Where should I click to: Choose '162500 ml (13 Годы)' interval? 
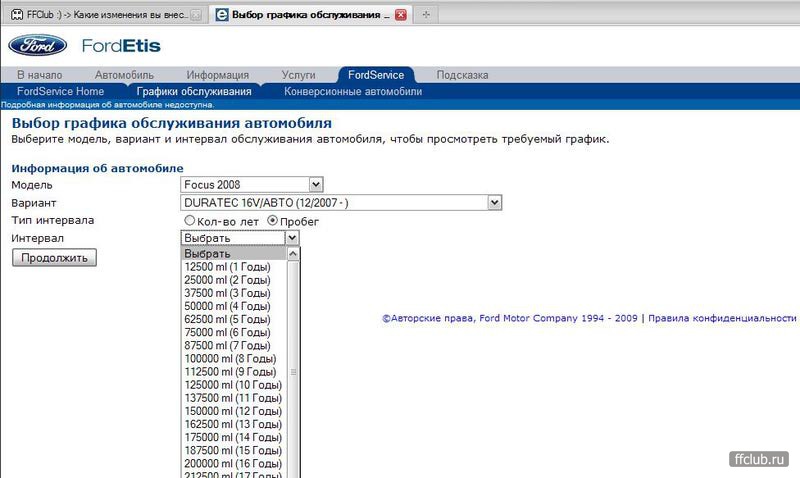click(x=234, y=424)
